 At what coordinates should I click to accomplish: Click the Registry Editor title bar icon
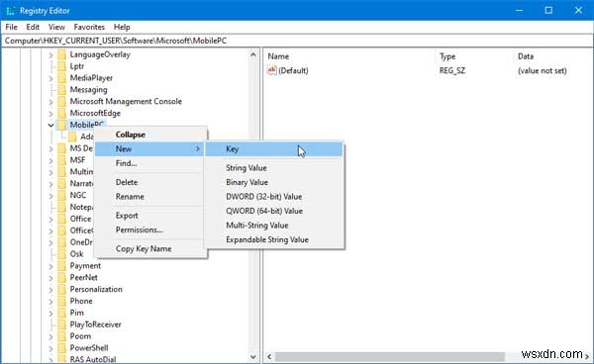pyautogui.click(x=10, y=11)
